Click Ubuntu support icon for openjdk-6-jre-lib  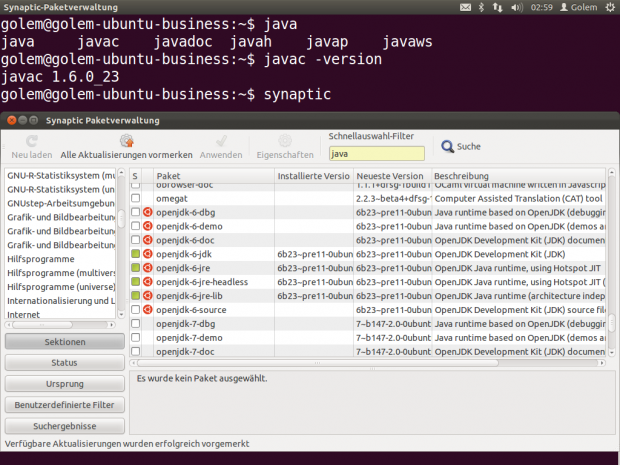147,296
